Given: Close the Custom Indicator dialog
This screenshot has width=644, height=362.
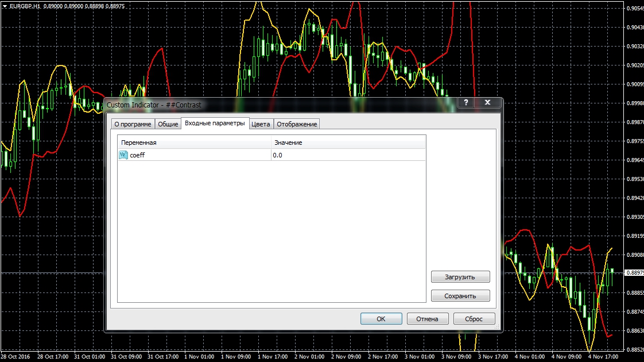Looking at the screenshot, I should (488, 103).
